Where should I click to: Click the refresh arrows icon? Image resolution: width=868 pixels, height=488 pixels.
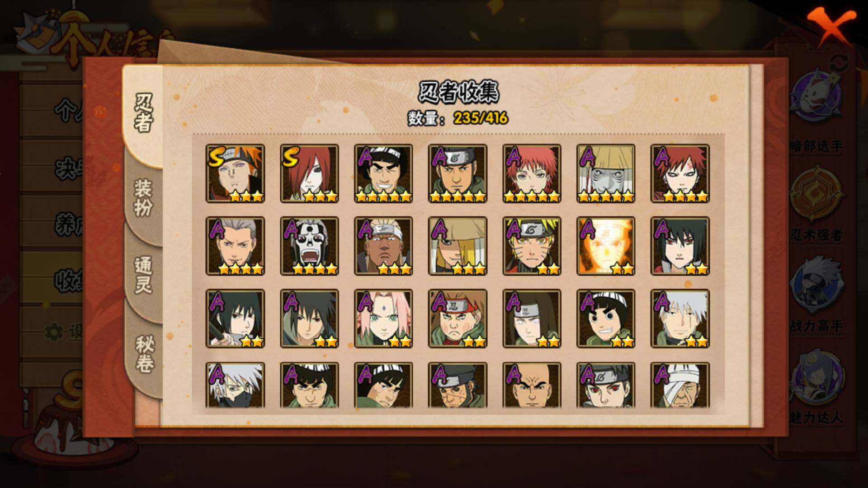[x=840, y=63]
